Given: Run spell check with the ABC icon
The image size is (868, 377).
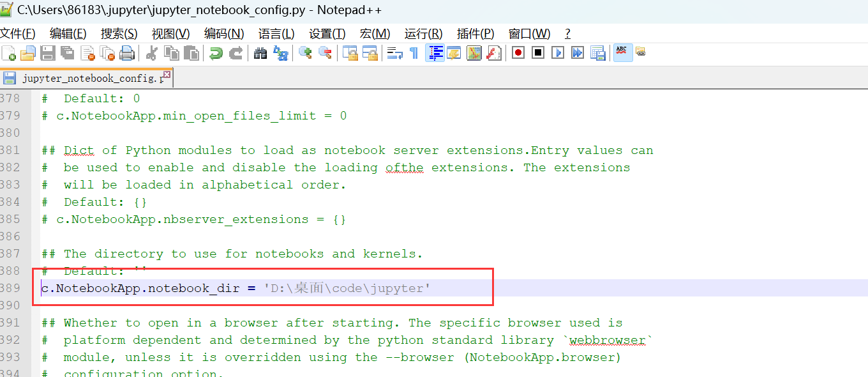Looking at the screenshot, I should (x=622, y=52).
